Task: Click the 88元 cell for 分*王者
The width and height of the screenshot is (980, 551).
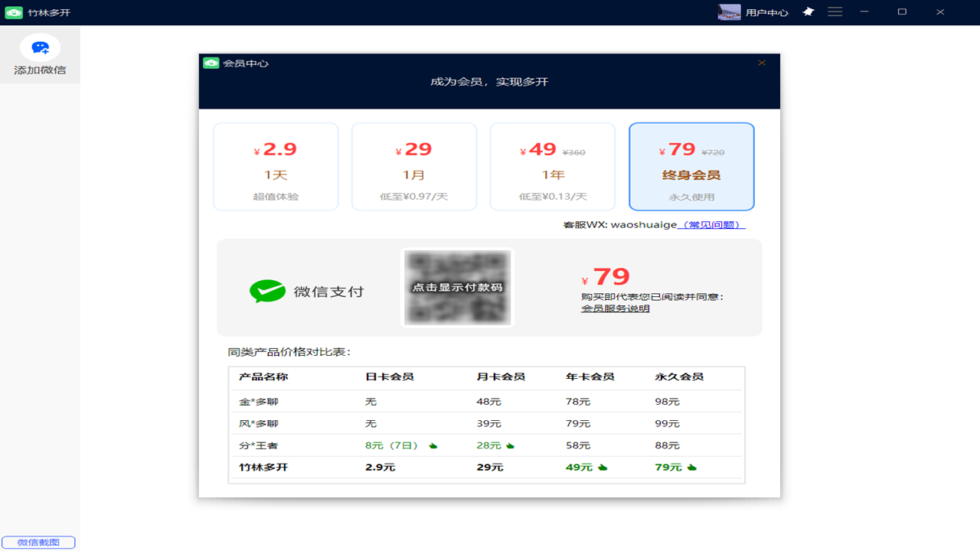Action: pyautogui.click(x=668, y=445)
